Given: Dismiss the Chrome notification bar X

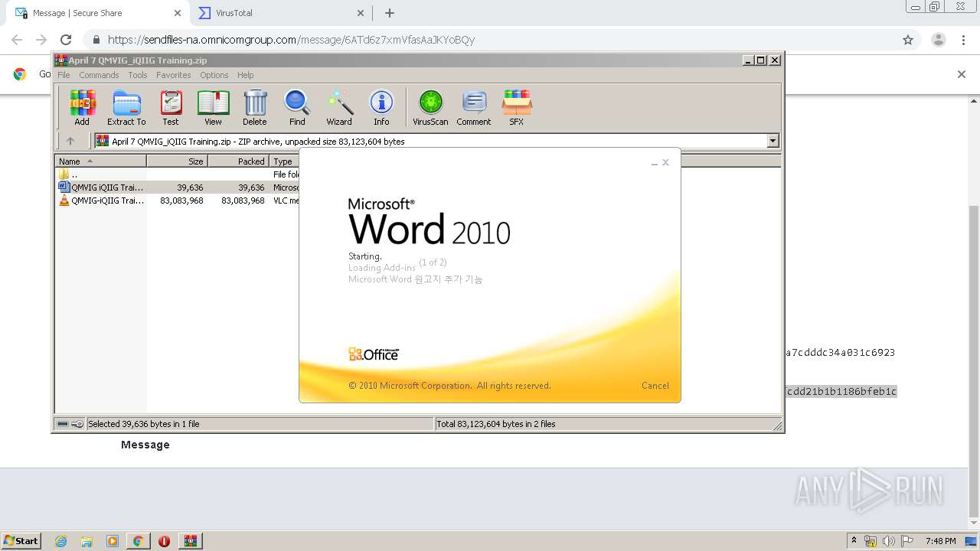Looking at the screenshot, I should 962,74.
